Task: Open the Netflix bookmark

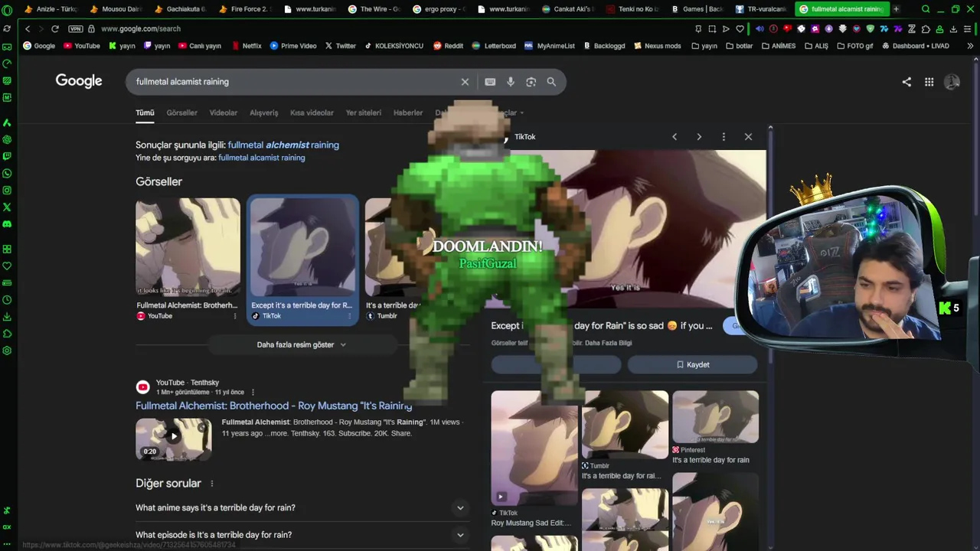Action: click(x=246, y=46)
